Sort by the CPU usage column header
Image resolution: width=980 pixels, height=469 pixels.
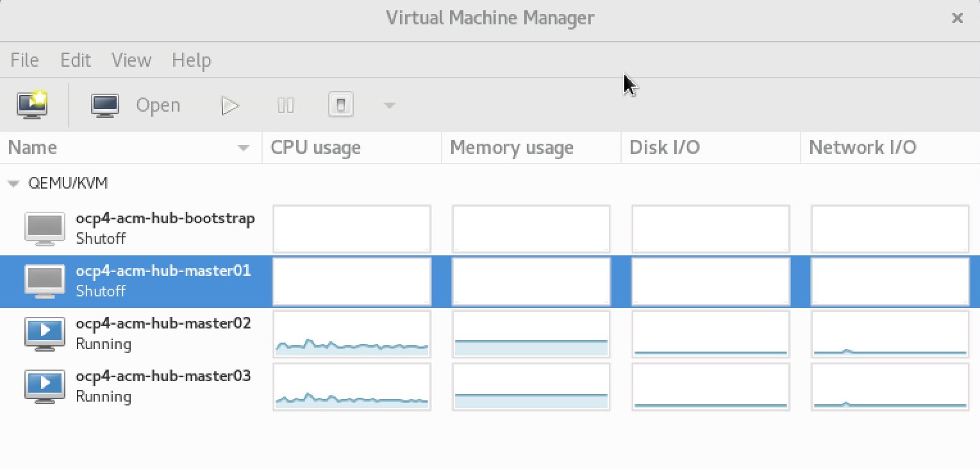pos(316,148)
